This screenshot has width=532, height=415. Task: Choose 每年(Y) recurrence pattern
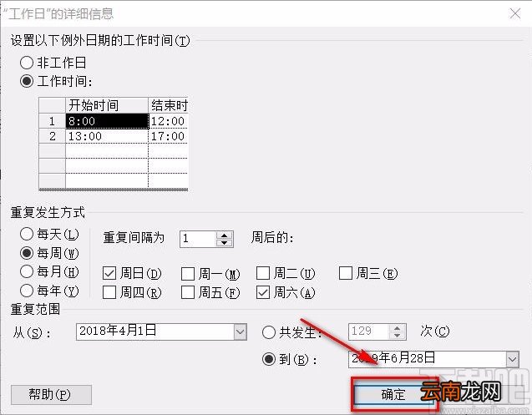coord(27,291)
